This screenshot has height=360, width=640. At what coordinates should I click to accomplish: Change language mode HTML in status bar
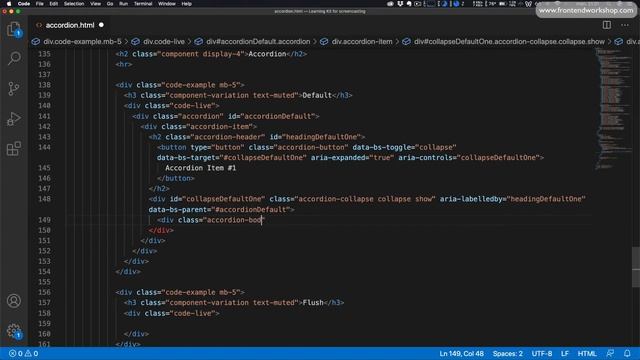coord(587,353)
